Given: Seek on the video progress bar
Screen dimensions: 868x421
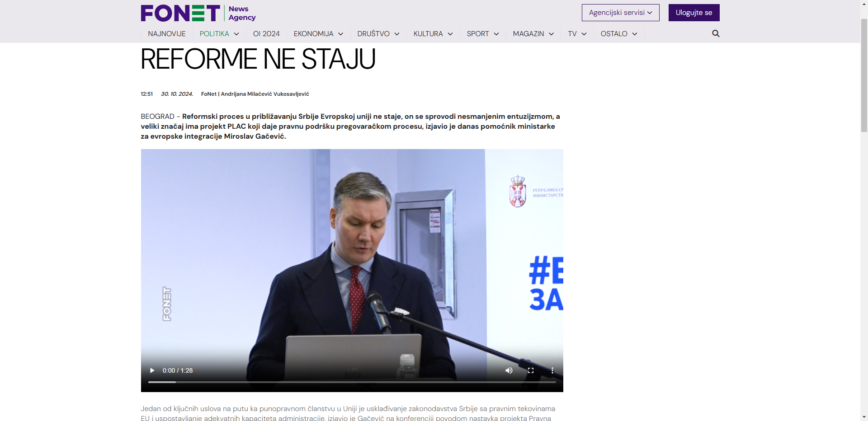Looking at the screenshot, I should (352, 382).
